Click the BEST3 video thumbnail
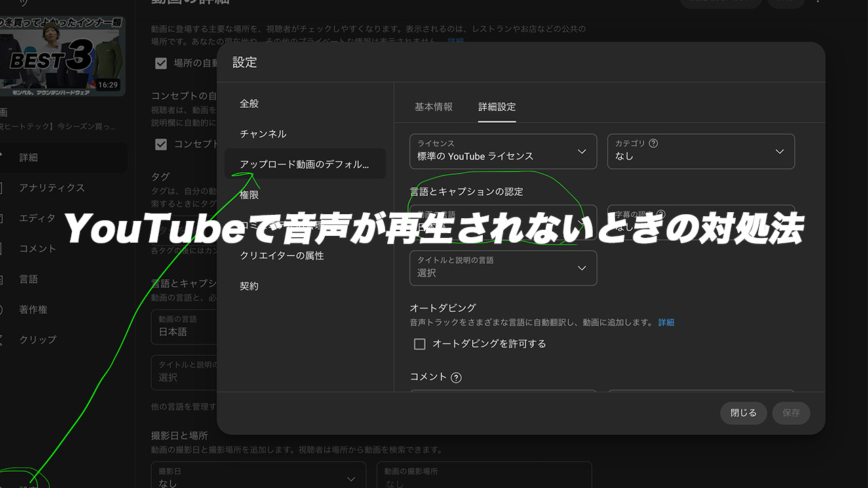Image resolution: width=868 pixels, height=488 pixels. click(x=62, y=56)
